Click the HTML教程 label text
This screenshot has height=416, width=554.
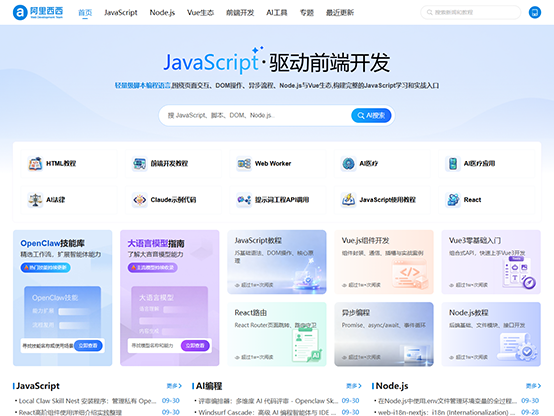tap(61, 164)
